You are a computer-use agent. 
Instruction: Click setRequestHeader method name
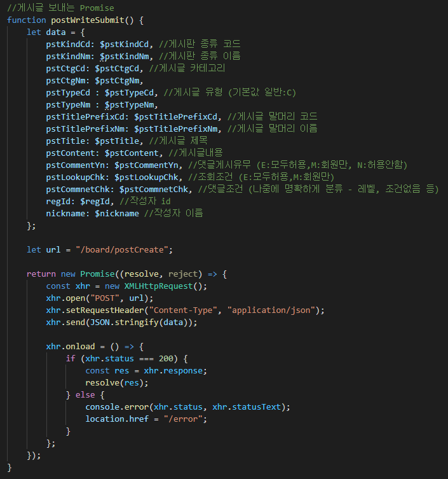tap(105, 310)
